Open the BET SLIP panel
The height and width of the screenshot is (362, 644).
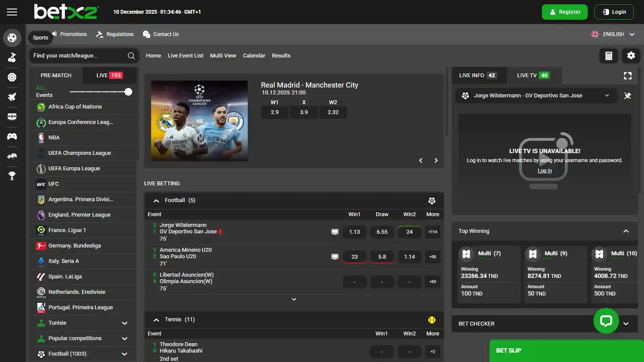[567, 351]
